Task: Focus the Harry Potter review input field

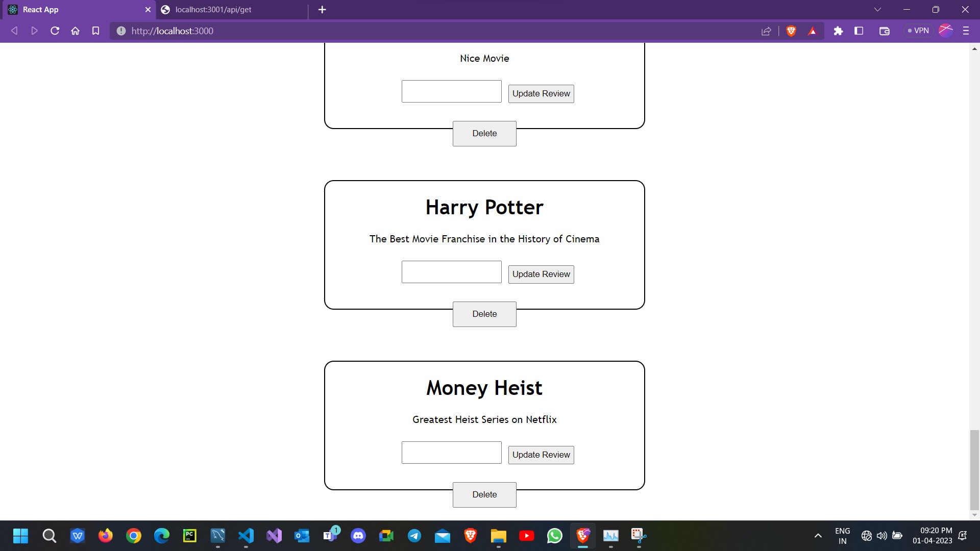Action: pos(451,272)
